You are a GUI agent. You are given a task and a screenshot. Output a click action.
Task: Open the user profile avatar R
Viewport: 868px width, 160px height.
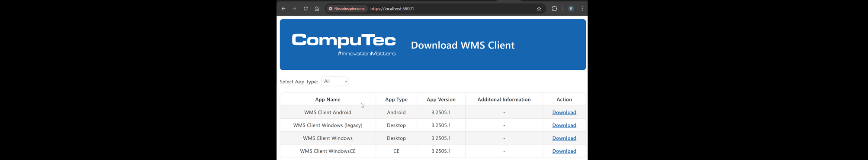(571, 9)
